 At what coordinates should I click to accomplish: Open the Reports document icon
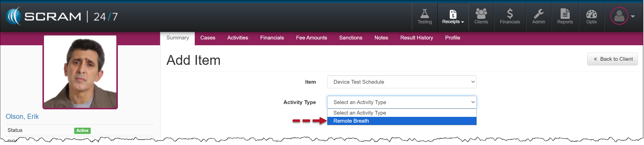pos(565,14)
